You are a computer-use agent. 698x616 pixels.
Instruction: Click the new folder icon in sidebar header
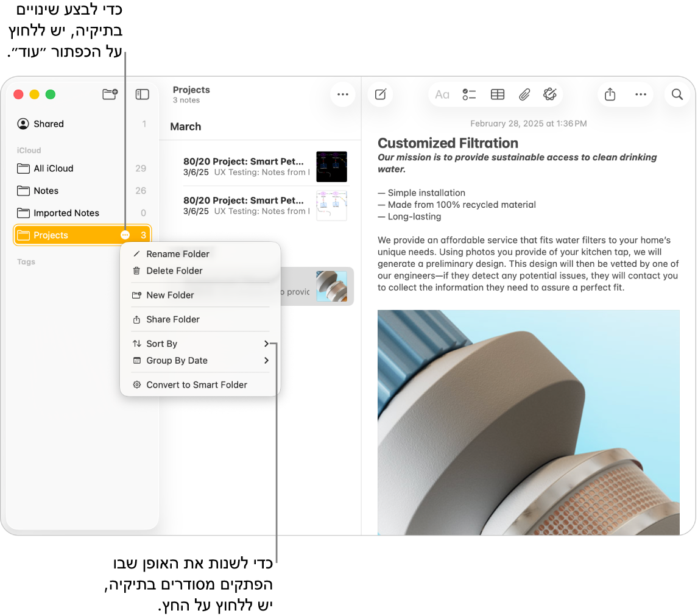(x=110, y=94)
